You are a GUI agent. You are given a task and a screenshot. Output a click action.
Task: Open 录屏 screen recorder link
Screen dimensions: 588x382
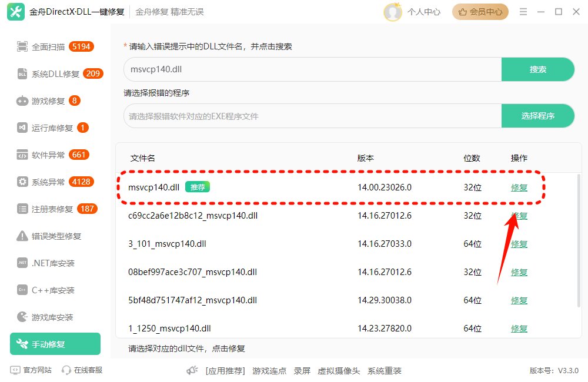[302, 371]
